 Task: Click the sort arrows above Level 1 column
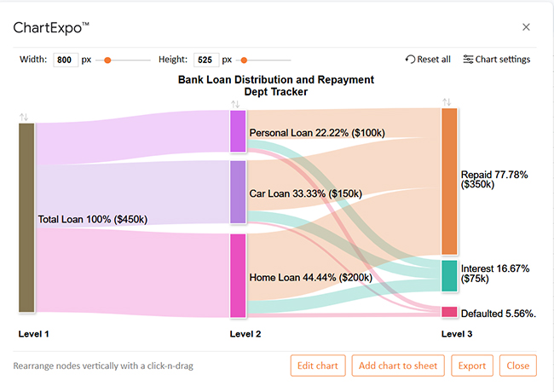tap(24, 116)
